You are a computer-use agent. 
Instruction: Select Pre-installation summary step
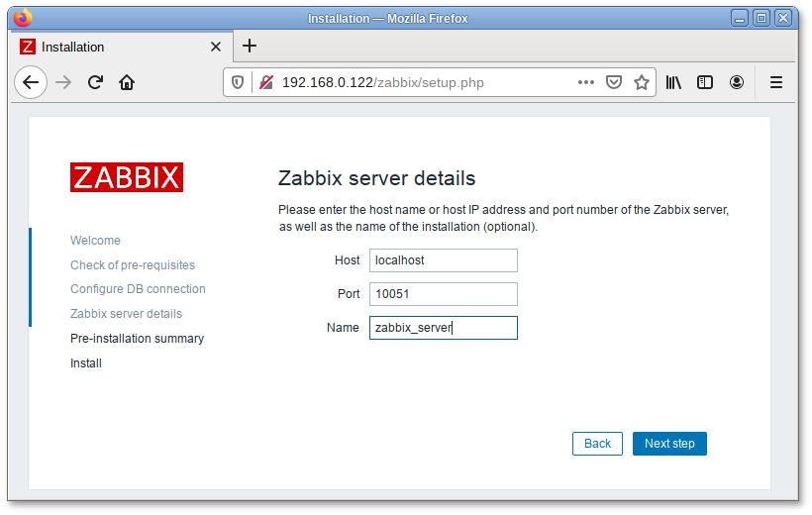coord(138,339)
